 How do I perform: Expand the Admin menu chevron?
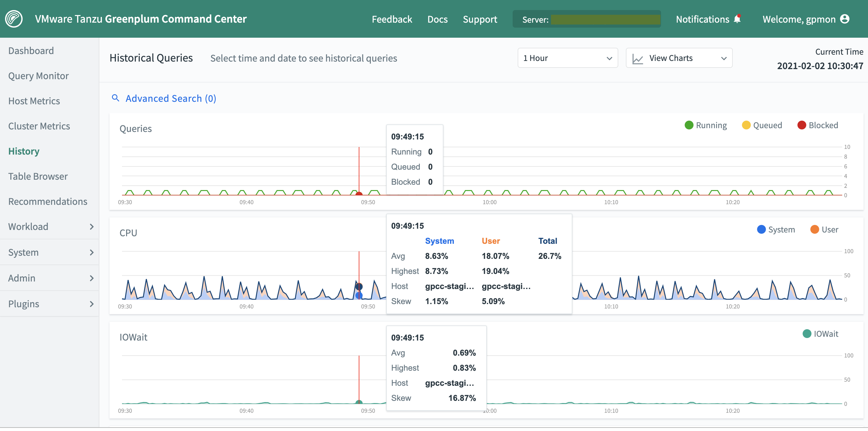click(x=92, y=278)
